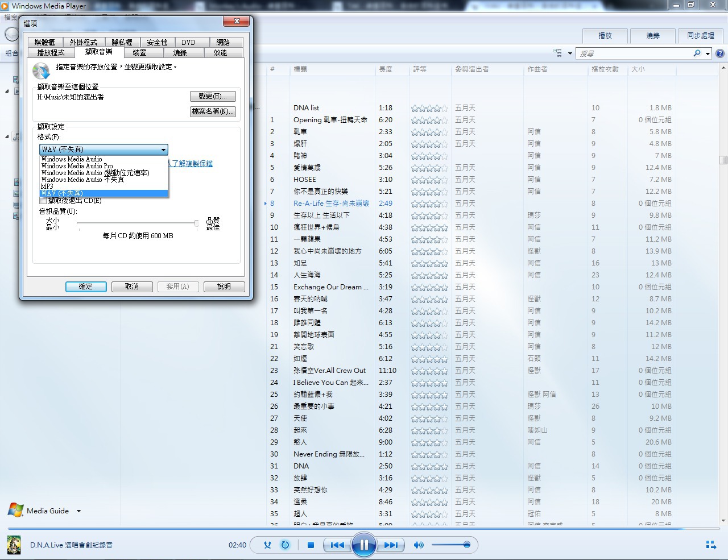
Task: Open the 播放 tab in Media Player
Action: [605, 35]
